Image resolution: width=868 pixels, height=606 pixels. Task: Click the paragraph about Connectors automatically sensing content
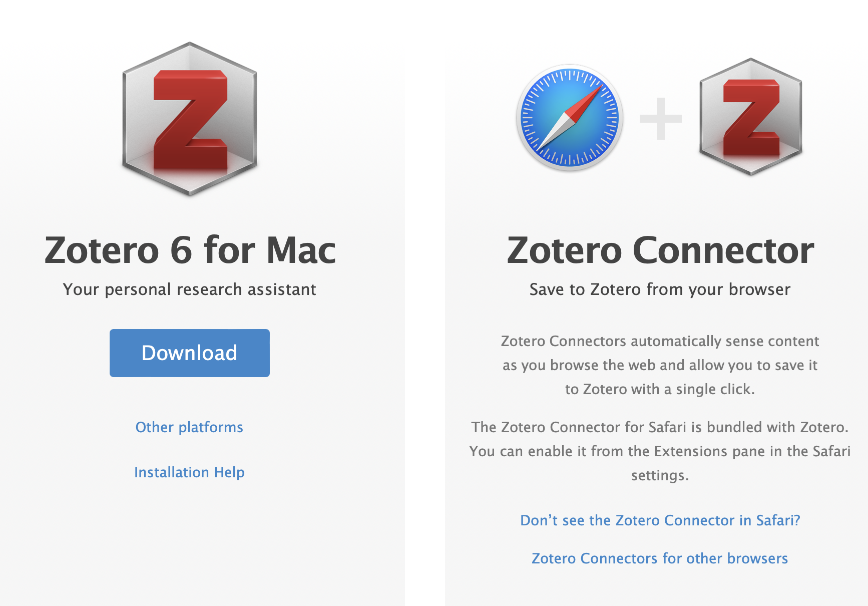660,365
